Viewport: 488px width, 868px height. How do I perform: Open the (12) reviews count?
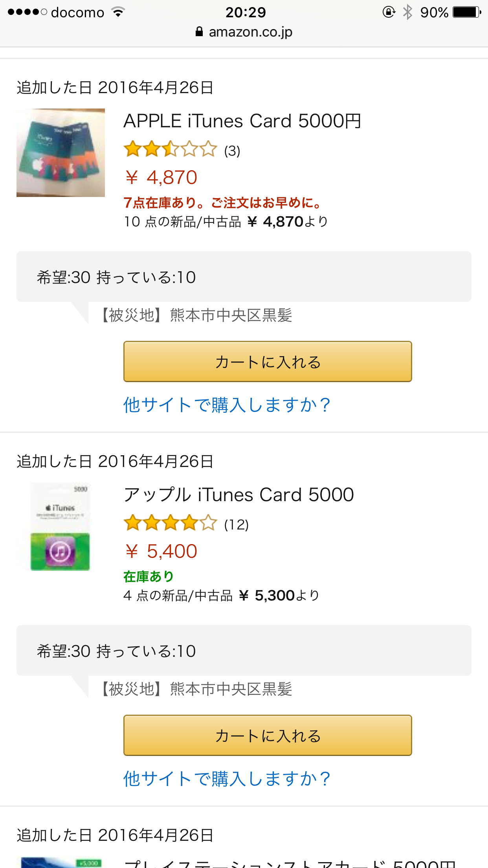point(236,524)
